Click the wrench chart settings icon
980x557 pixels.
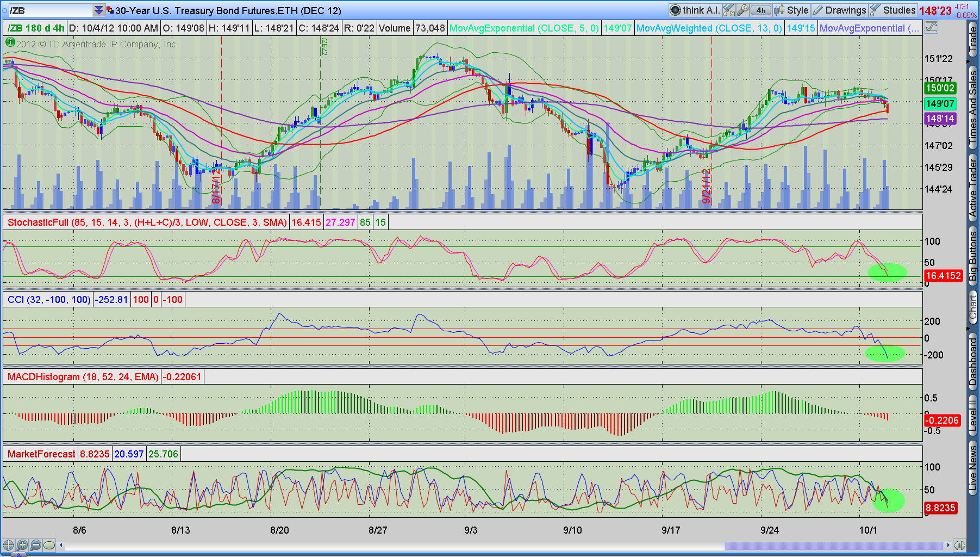(743, 10)
